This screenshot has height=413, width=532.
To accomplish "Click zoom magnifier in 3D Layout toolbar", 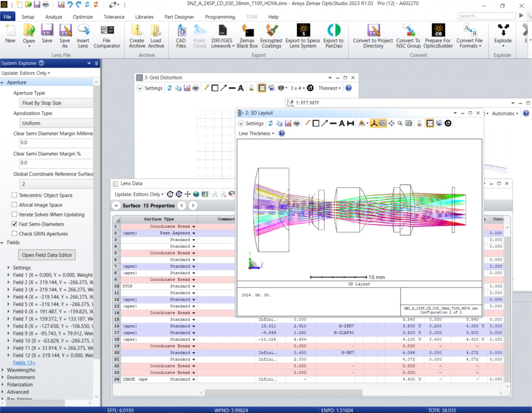I will coord(400,123).
